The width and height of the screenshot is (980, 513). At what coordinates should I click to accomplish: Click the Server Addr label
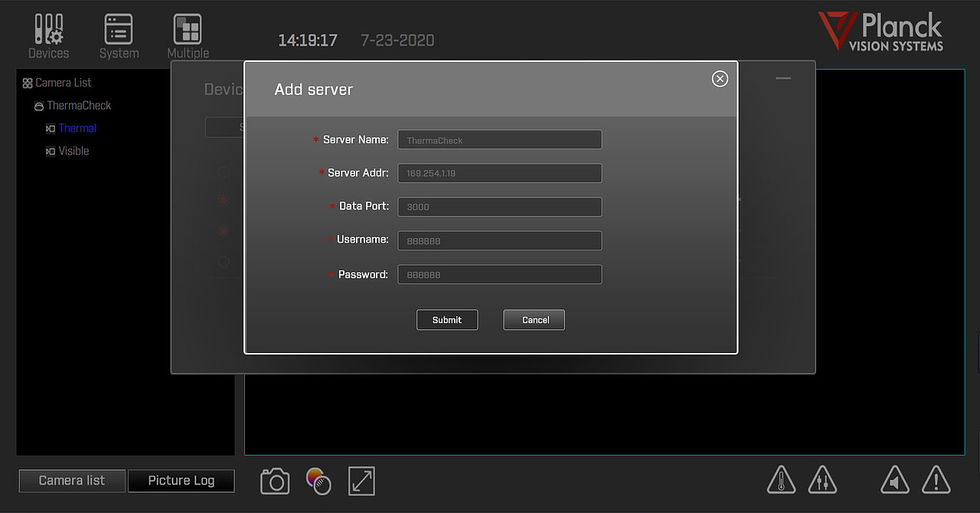(x=358, y=173)
